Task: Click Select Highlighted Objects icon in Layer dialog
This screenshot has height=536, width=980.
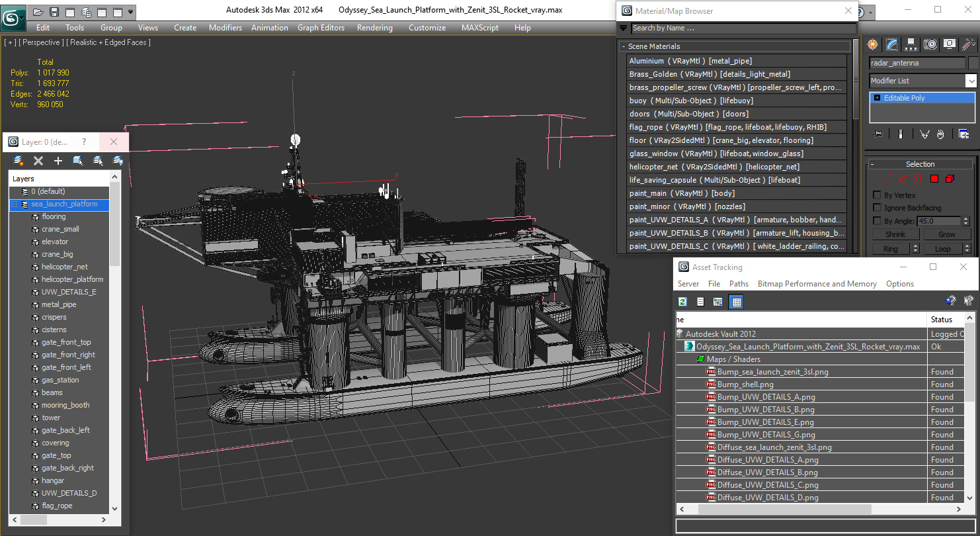Action: tap(78, 161)
